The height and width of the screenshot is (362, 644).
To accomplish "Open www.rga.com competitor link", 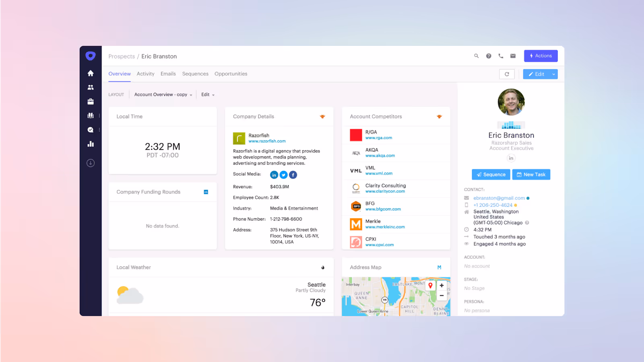I will pos(379,138).
